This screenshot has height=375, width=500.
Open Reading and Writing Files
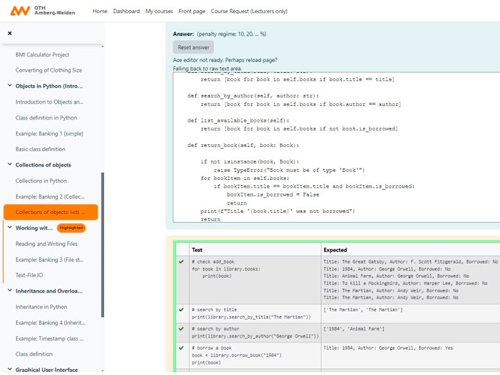coord(46,244)
